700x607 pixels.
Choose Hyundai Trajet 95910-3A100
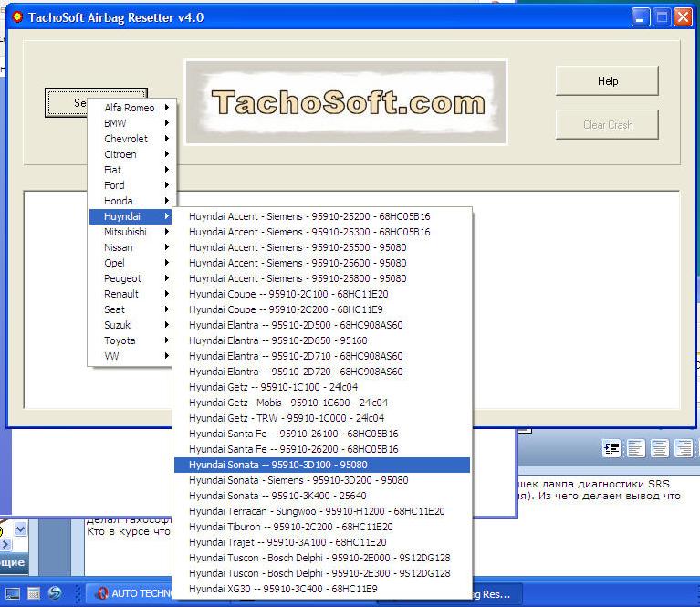(322, 542)
